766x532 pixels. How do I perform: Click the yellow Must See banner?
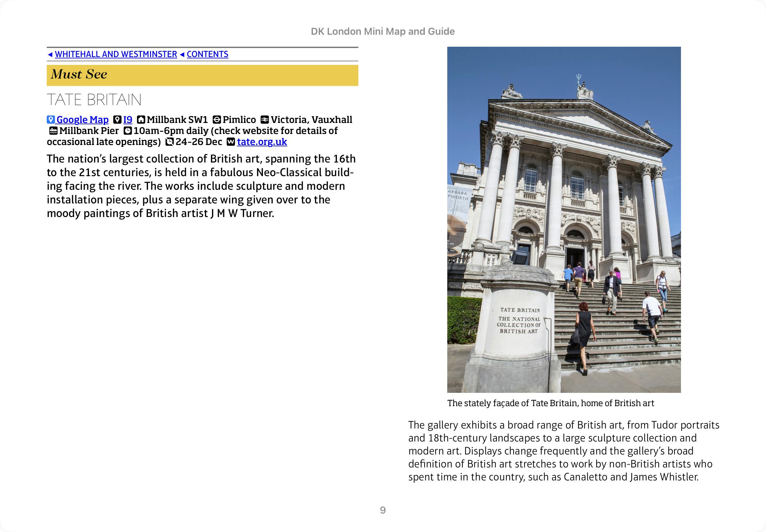[x=203, y=75]
